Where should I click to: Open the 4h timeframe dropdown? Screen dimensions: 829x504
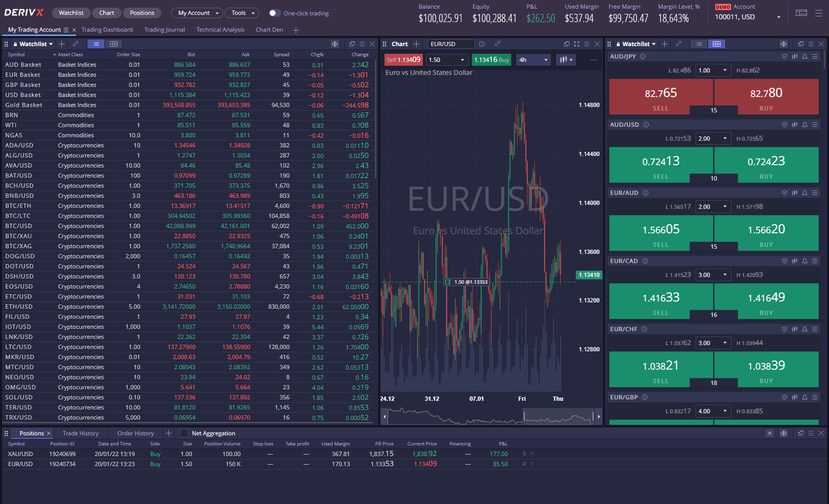[533, 60]
